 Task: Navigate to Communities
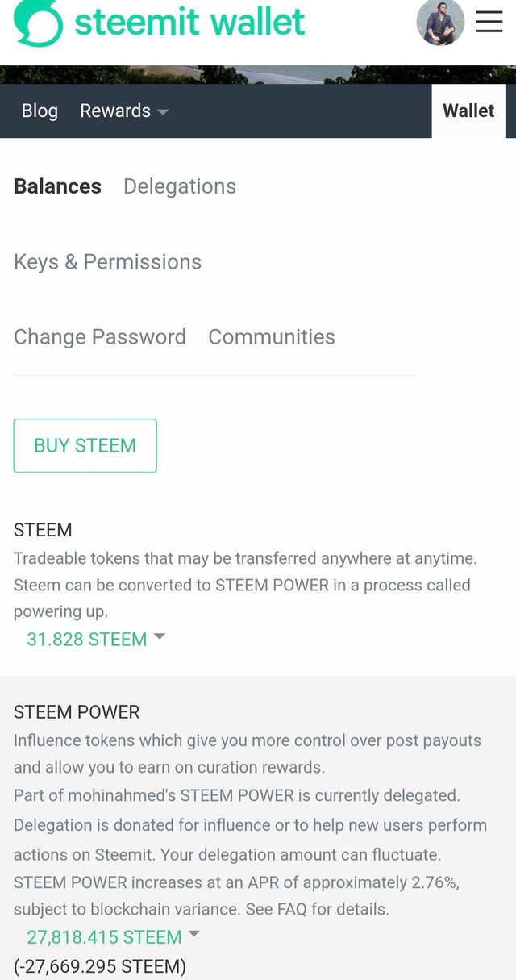[x=272, y=336]
